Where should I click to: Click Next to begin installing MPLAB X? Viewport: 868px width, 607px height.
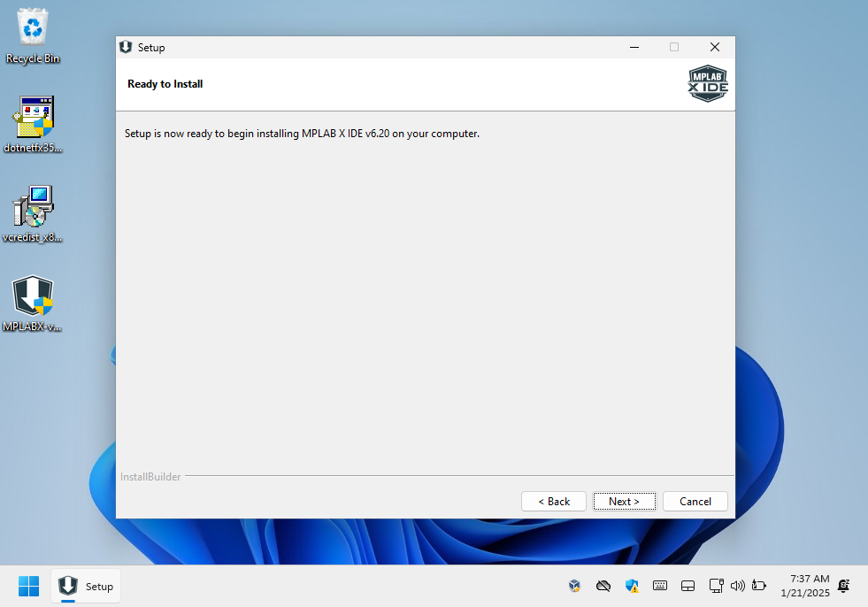[624, 501]
